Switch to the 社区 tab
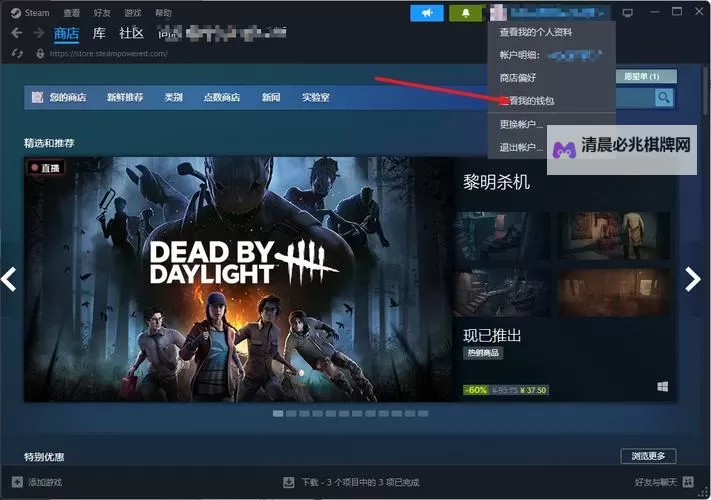The width and height of the screenshot is (711, 500). click(131, 33)
